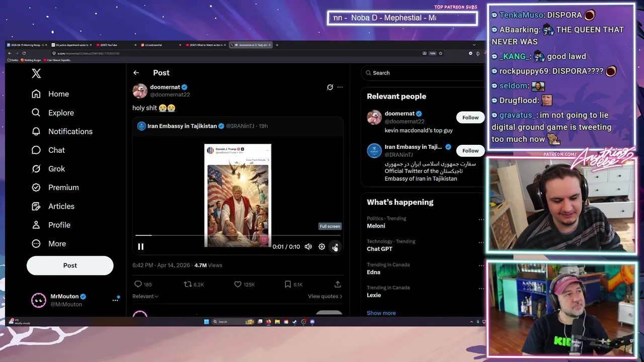The height and width of the screenshot is (362, 644).
Task: Follow Iran Embassy in Tajikistan account
Action: 470,151
